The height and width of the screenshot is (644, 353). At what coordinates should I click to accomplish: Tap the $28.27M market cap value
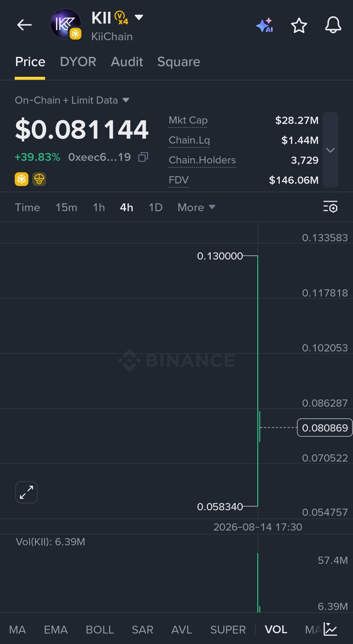point(297,120)
